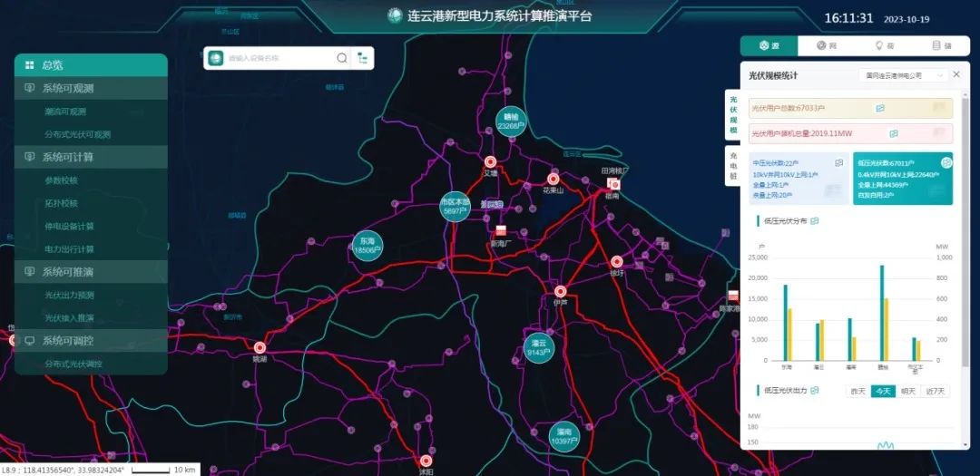The width and height of the screenshot is (980, 476).
Task: Open 分布式光伏可观测 in the sidebar
Action: tap(77, 134)
